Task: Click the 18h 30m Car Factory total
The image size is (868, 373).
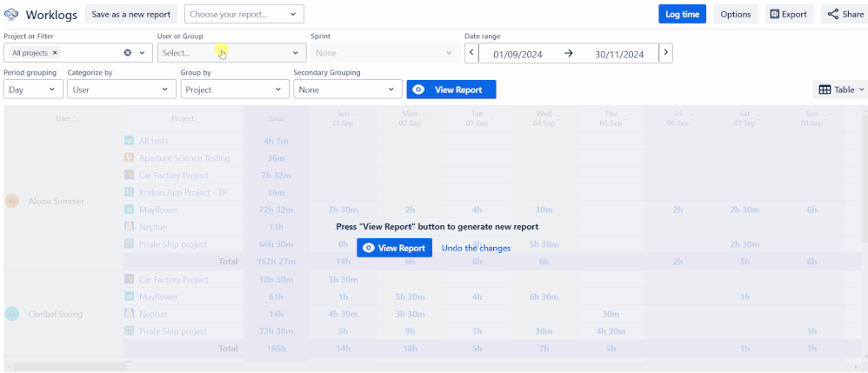Action: point(277,279)
